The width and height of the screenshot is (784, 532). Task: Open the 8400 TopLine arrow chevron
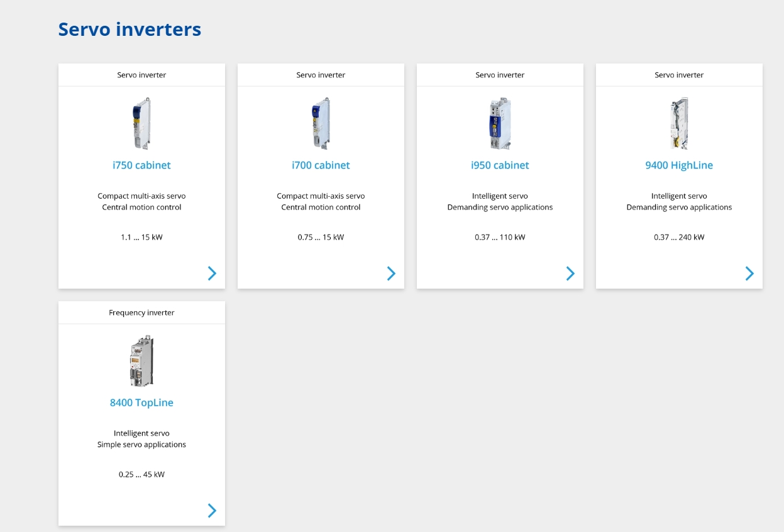tap(212, 511)
